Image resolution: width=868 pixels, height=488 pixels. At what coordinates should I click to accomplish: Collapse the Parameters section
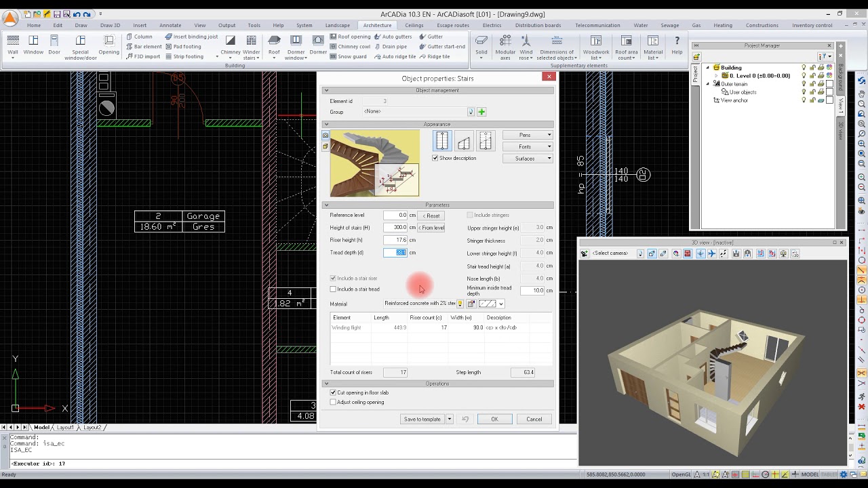pos(326,205)
